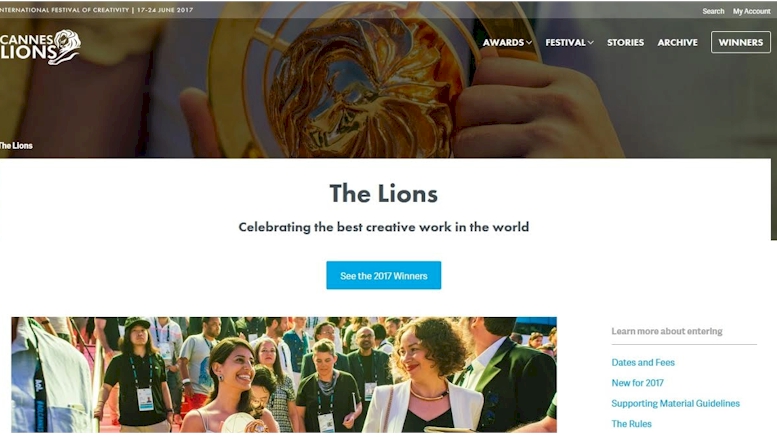The image size is (777, 437).
Task: Click the festival crowd photo
Action: (x=284, y=375)
